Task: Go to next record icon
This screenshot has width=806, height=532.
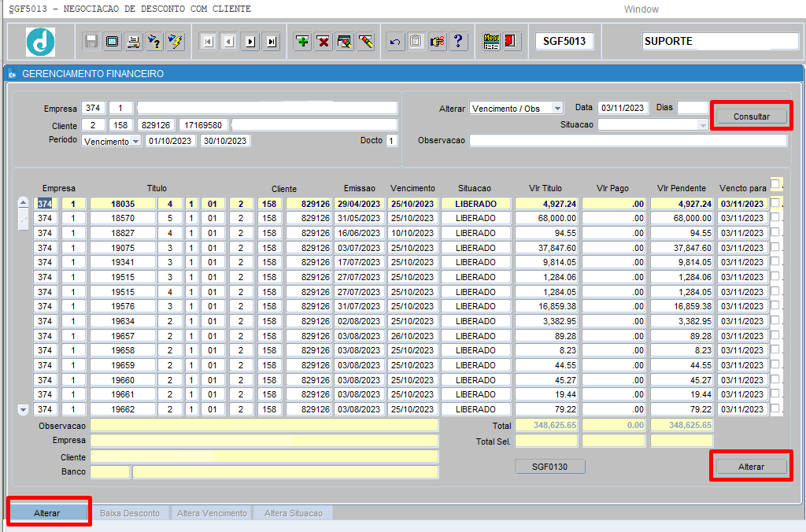Action: 250,42
